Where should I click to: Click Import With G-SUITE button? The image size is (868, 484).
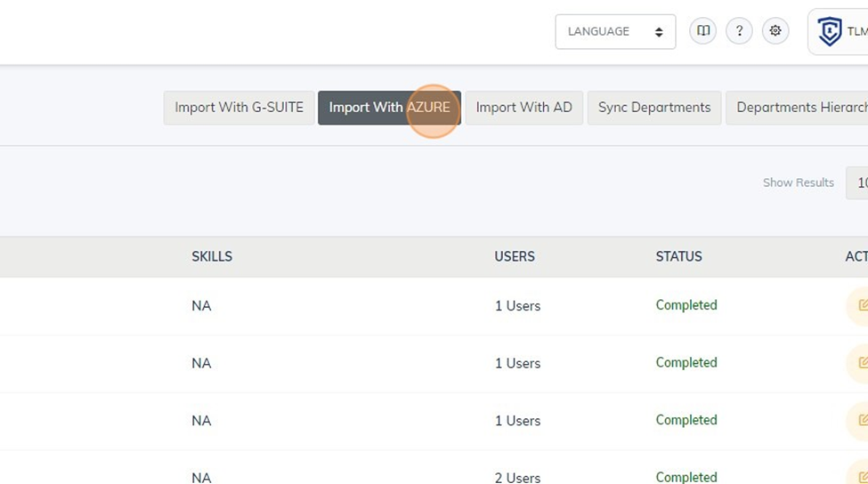tap(239, 108)
